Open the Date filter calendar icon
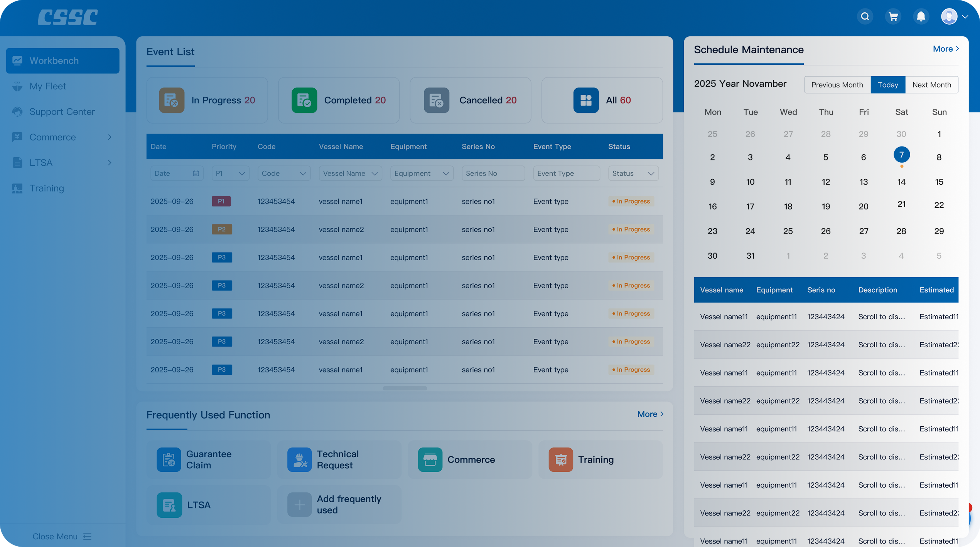980x547 pixels. pos(196,173)
